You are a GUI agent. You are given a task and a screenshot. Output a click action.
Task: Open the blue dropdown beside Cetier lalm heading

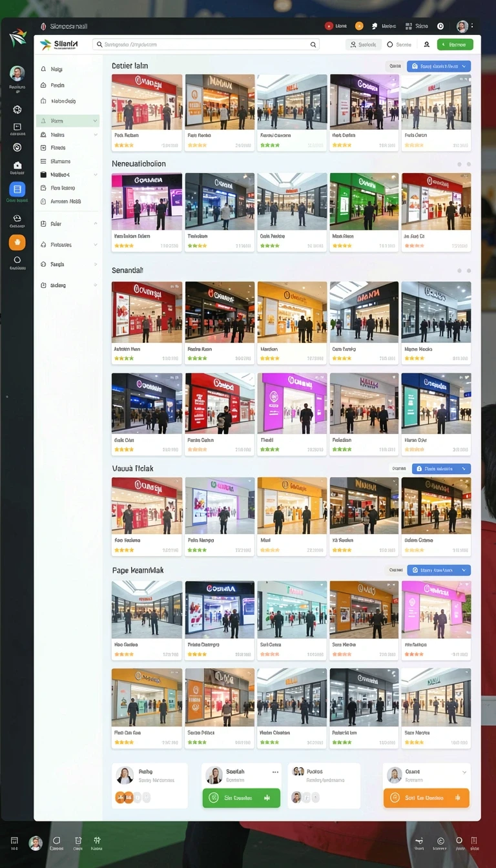(439, 66)
